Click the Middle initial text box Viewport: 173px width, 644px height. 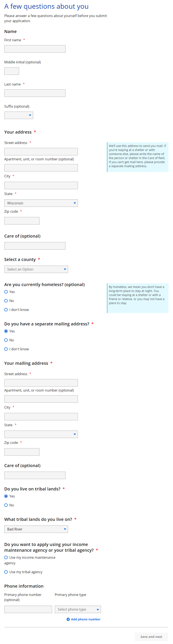click(12, 71)
